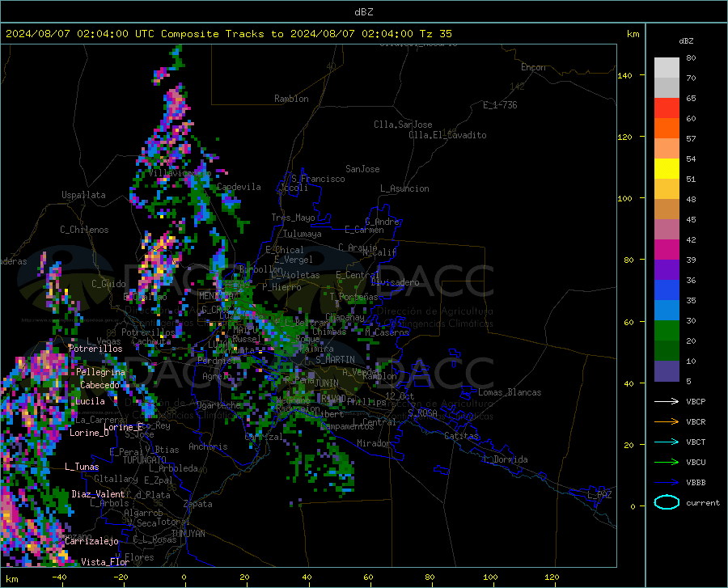Click the Vista_Flor station label

(105, 562)
